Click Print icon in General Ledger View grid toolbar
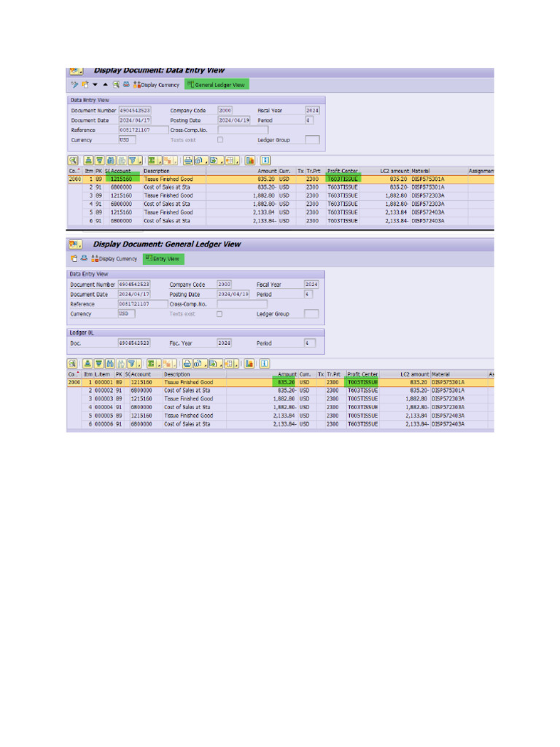The image size is (560, 747). point(187,364)
